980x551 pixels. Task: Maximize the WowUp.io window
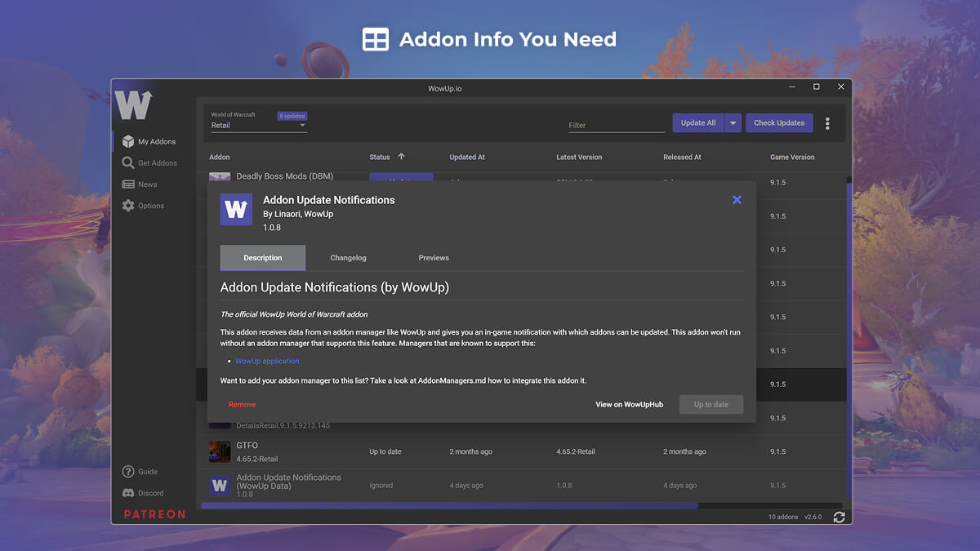[816, 87]
